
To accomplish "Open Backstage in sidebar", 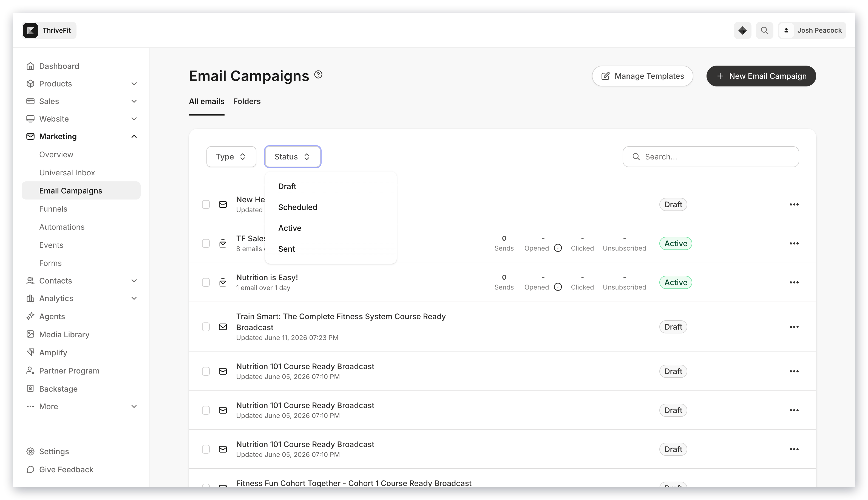I will pos(58,389).
